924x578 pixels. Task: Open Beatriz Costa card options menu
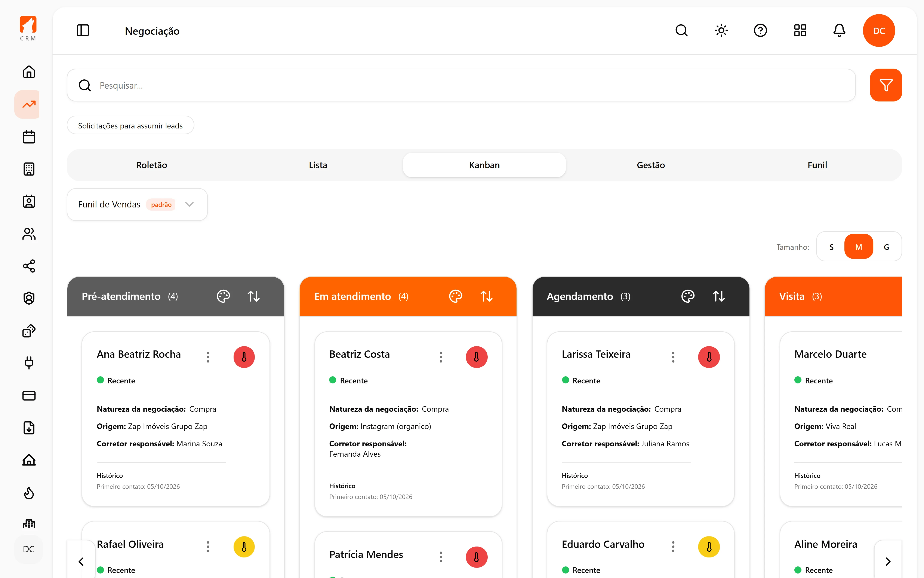click(441, 357)
